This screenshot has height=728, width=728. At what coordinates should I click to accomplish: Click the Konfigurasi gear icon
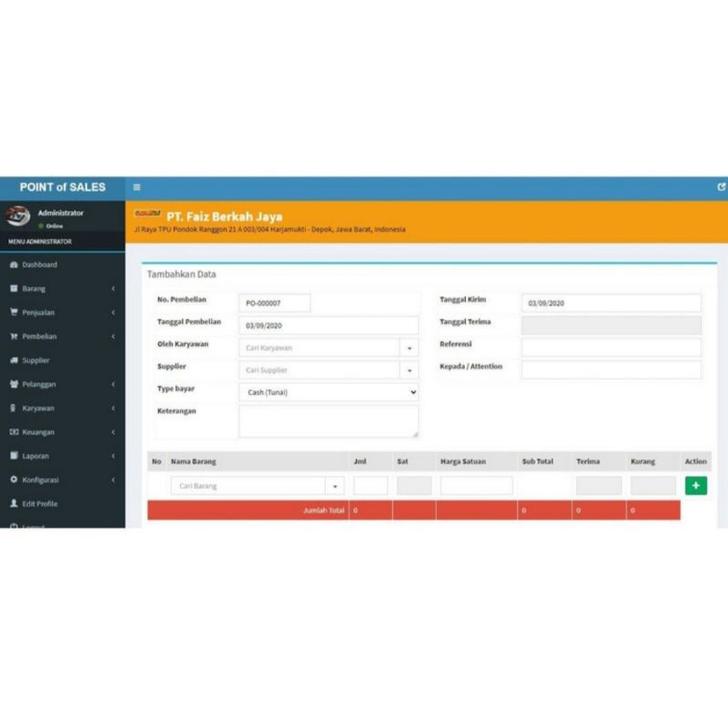[x=12, y=480]
